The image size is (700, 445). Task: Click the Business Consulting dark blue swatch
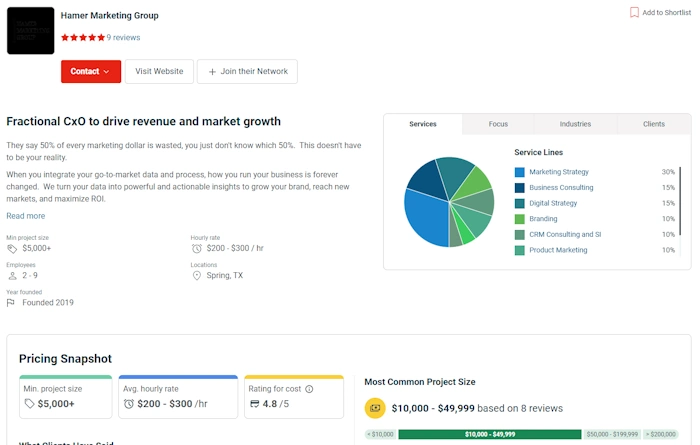(520, 188)
